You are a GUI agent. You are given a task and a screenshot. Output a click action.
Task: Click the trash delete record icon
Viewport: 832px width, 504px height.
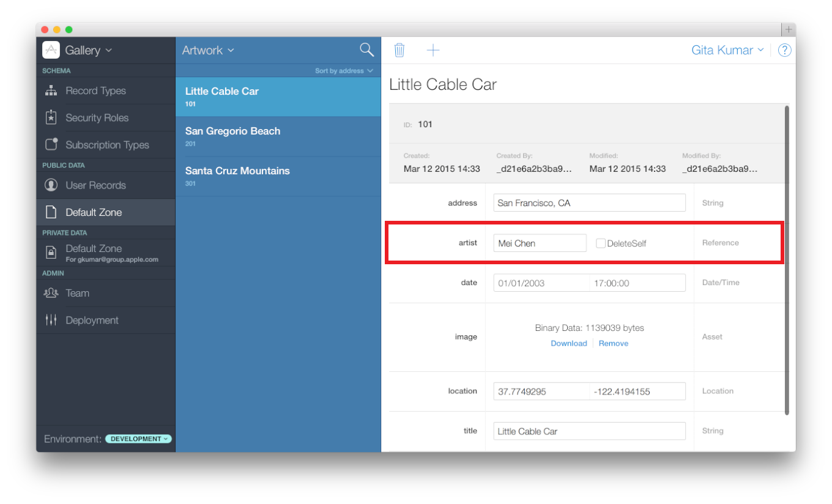[399, 50]
